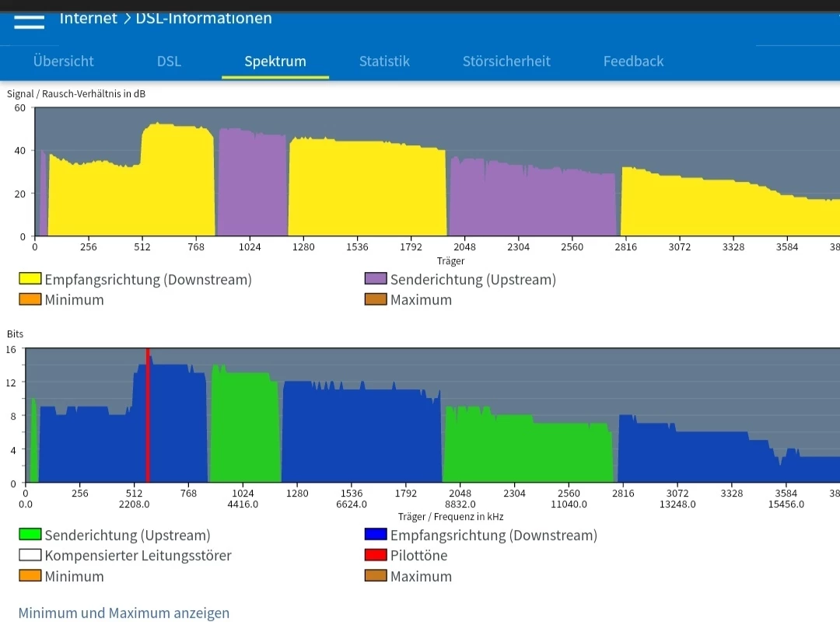This screenshot has height=635, width=840.
Task: Click the '6624.0' frequency label
Action: pos(352,504)
